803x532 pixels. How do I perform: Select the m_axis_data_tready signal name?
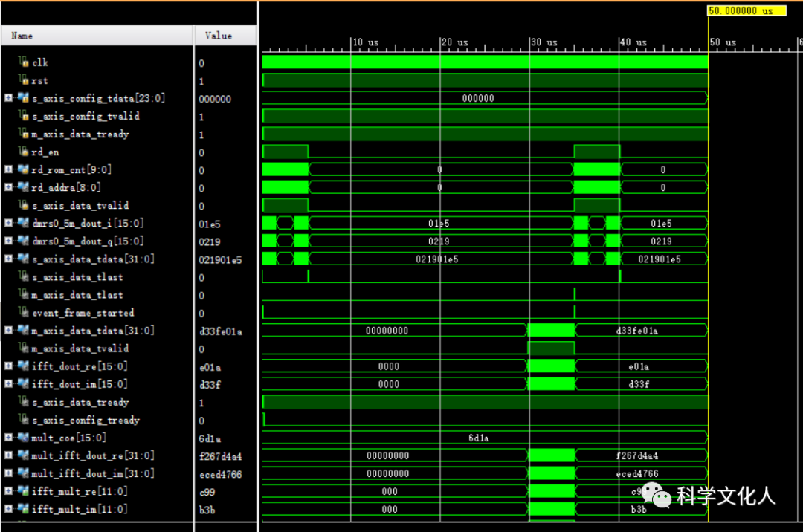(80, 134)
